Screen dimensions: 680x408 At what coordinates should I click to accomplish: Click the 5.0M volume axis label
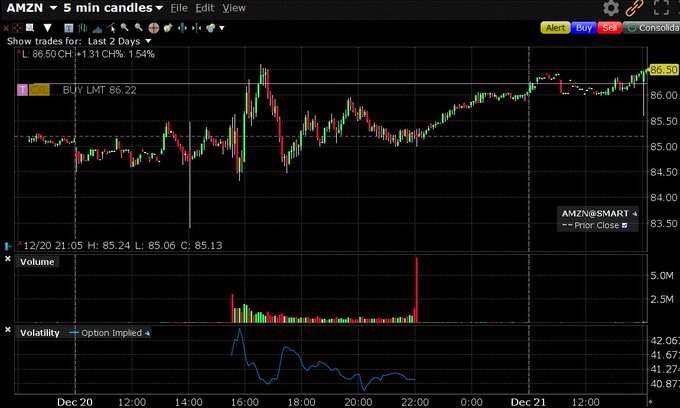662,276
